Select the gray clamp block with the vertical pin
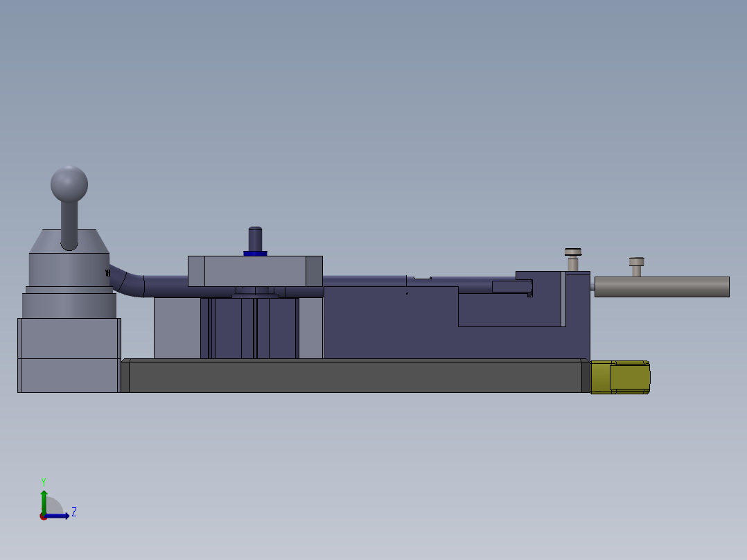The image size is (747, 560). (x=255, y=271)
